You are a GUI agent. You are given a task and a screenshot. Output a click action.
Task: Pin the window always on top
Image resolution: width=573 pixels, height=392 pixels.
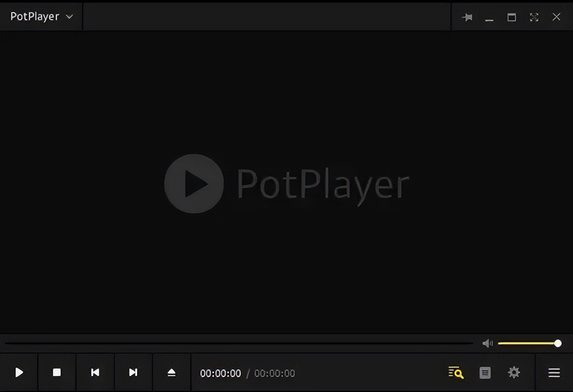click(x=467, y=17)
